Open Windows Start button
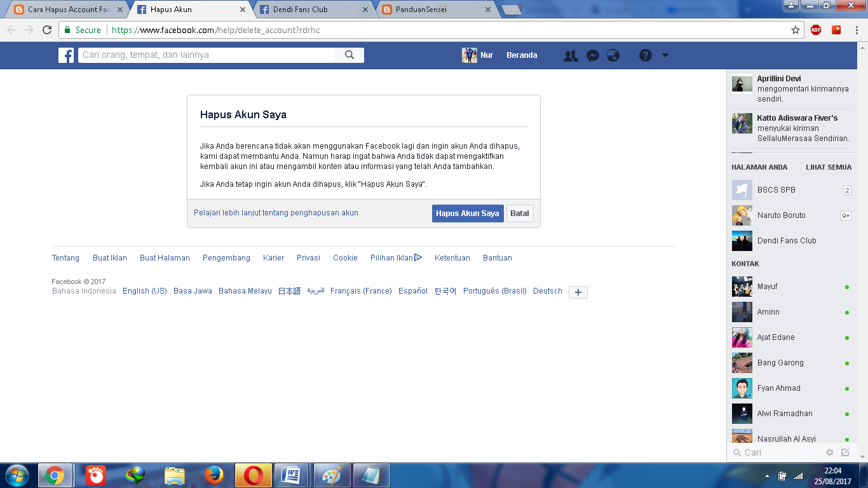 tap(17, 475)
